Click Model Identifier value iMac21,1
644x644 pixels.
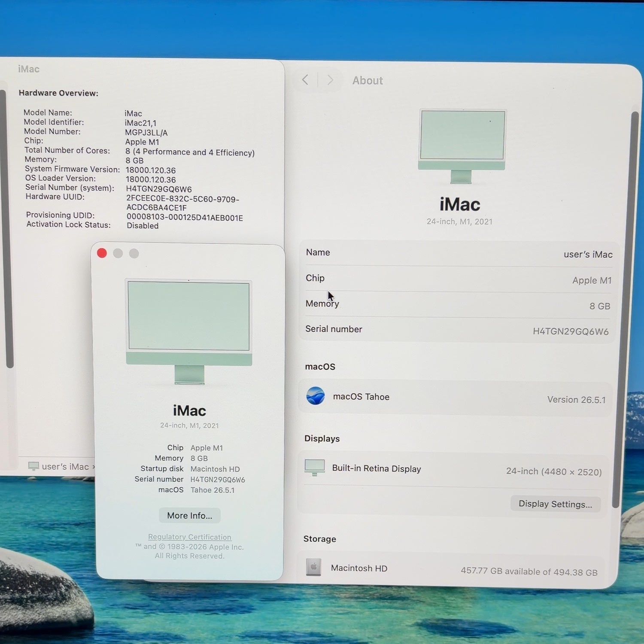click(141, 123)
